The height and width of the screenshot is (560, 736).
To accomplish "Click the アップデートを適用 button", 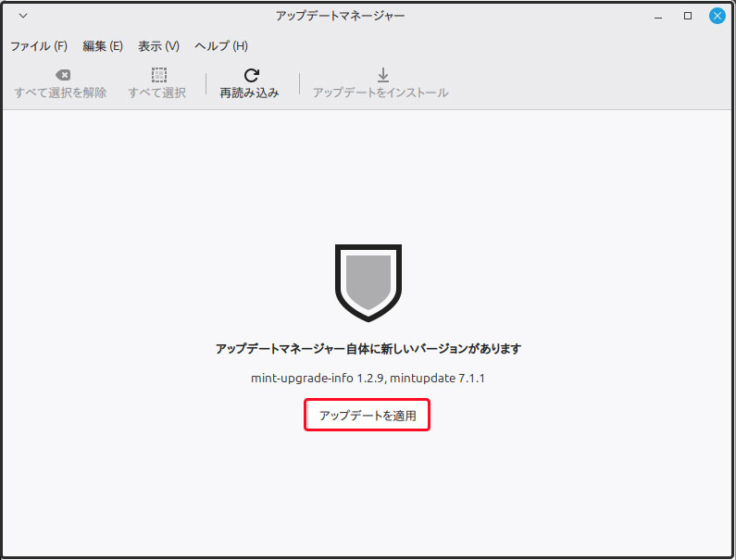I will [367, 415].
